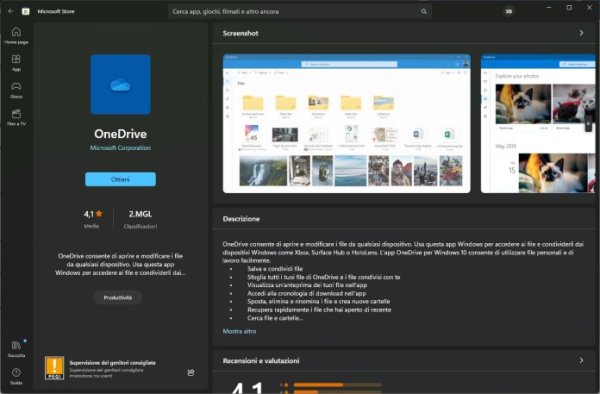Click the search magnifier icon
The image size is (600, 394).
pos(424,11)
